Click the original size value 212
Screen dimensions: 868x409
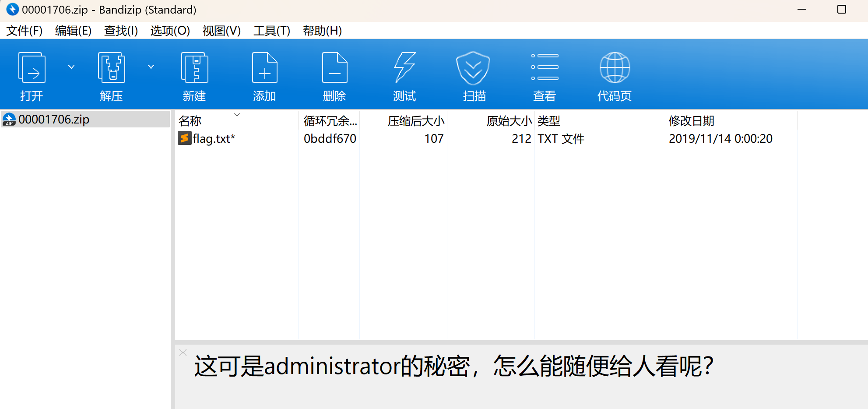(x=521, y=138)
